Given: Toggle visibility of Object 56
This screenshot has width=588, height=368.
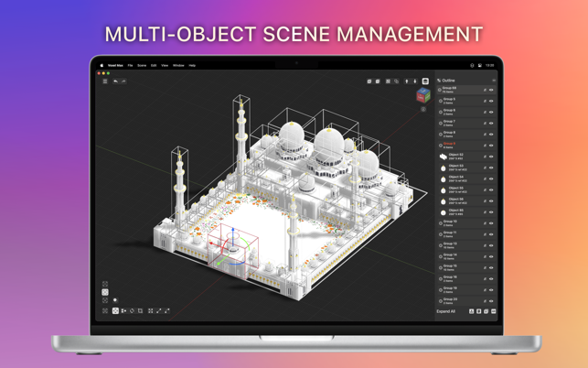Looking at the screenshot, I should tap(491, 200).
